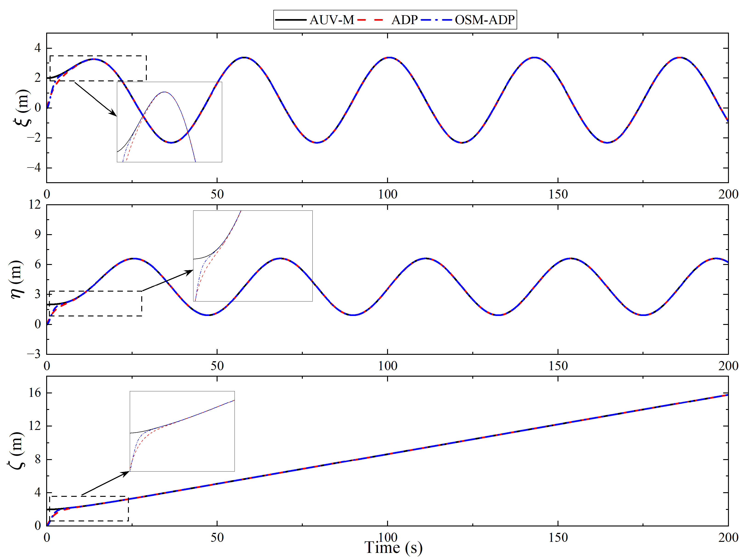Click the y-axis tick label 8 in ζ plot

(38, 459)
